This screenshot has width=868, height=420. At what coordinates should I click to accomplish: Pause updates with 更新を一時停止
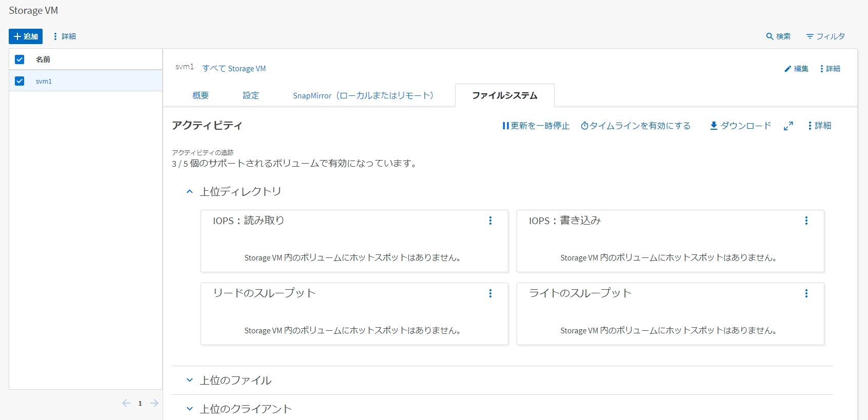pyautogui.click(x=536, y=126)
